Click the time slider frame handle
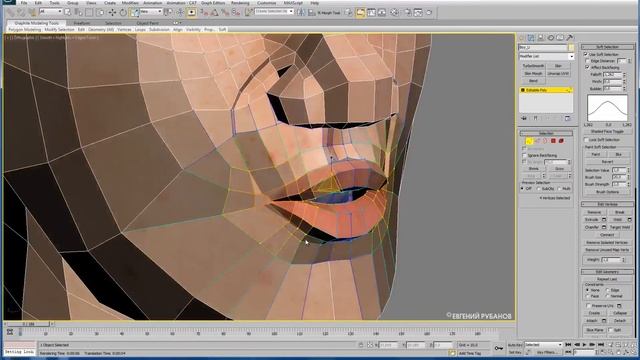The height and width of the screenshot is (360, 640). 28,324
